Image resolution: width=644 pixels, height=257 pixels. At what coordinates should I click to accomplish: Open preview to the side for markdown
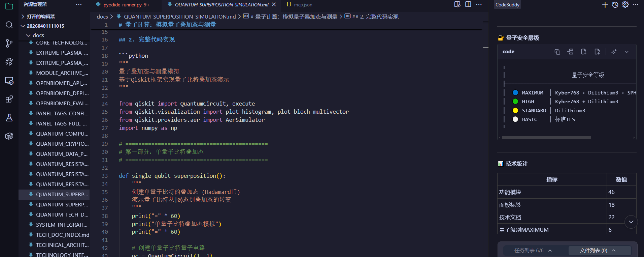tap(457, 4)
